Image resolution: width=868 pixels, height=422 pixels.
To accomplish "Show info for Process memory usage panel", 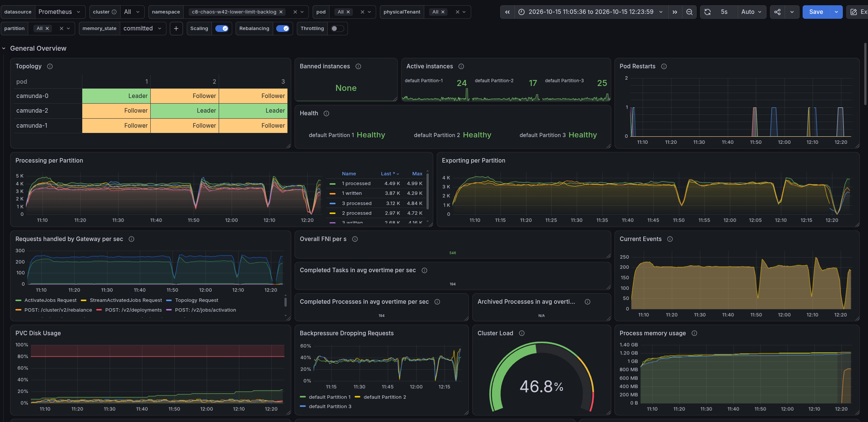I will [694, 333].
